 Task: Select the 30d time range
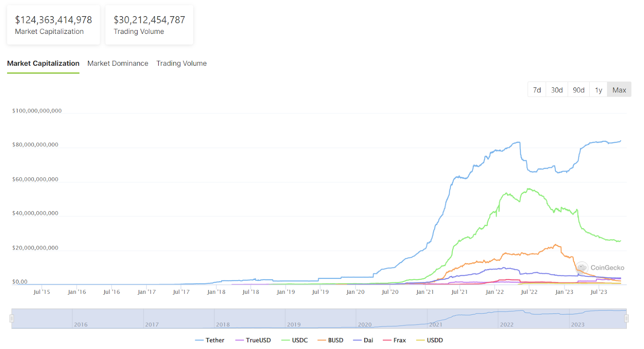click(x=557, y=90)
